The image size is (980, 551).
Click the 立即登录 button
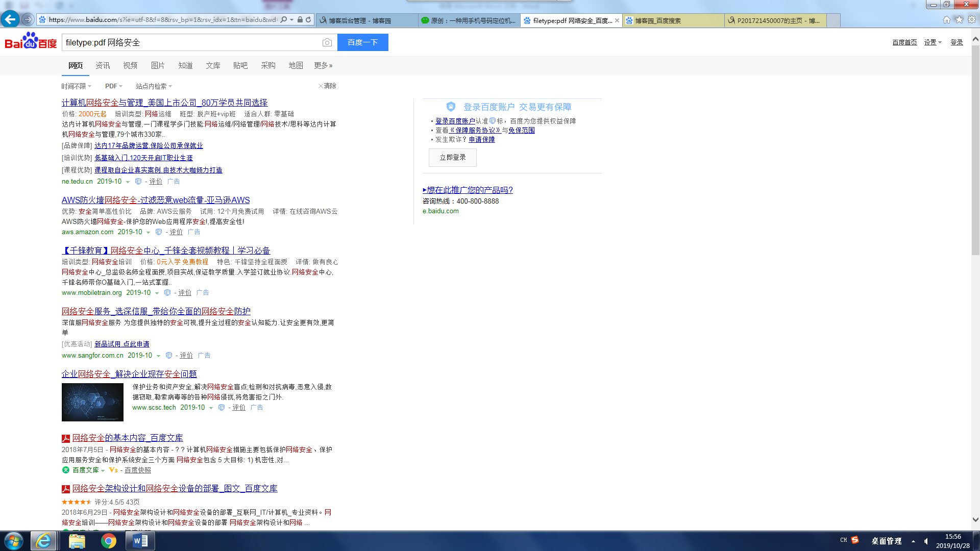click(452, 158)
